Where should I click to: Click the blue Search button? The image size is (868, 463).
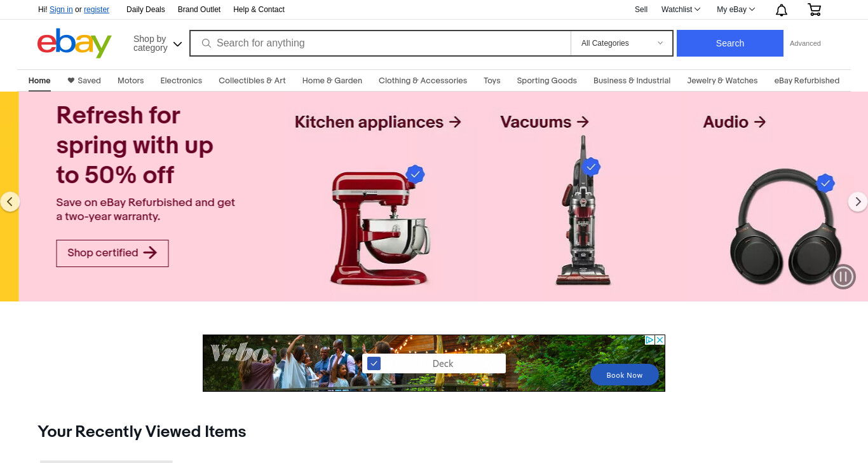[x=730, y=43]
